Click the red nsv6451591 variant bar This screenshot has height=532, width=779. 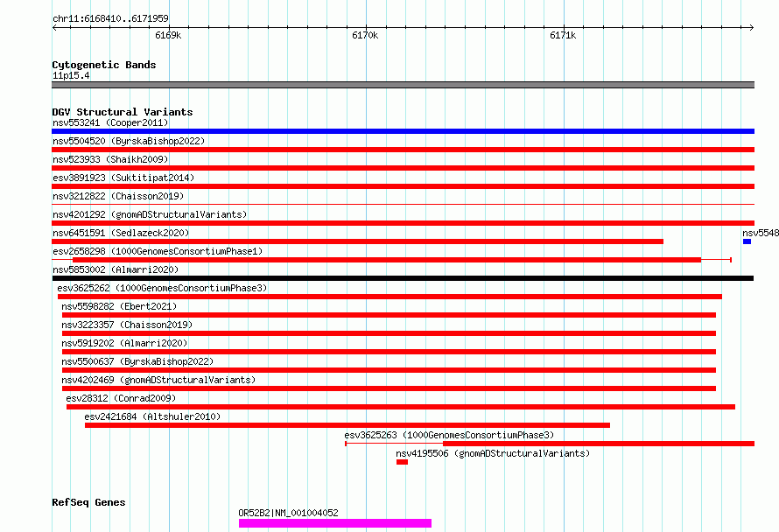[357, 241]
